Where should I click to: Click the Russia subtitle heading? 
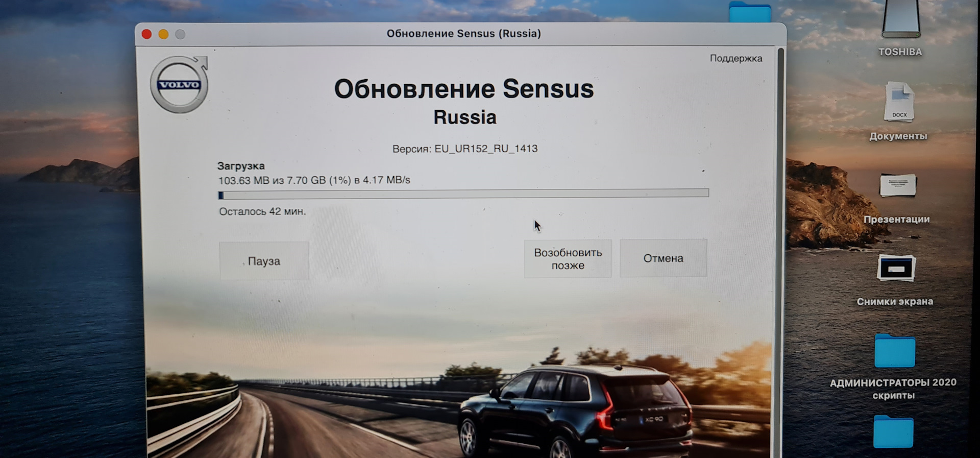[465, 117]
